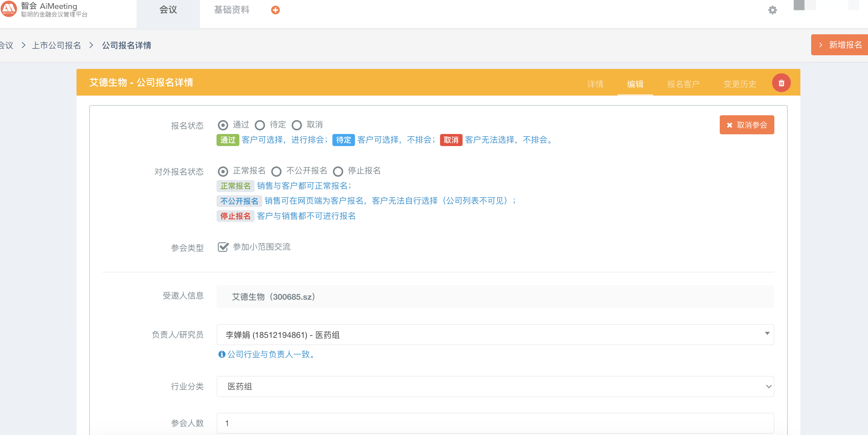868x435 pixels.
Task: Open settings gear icon in header
Action: pyautogui.click(x=772, y=10)
